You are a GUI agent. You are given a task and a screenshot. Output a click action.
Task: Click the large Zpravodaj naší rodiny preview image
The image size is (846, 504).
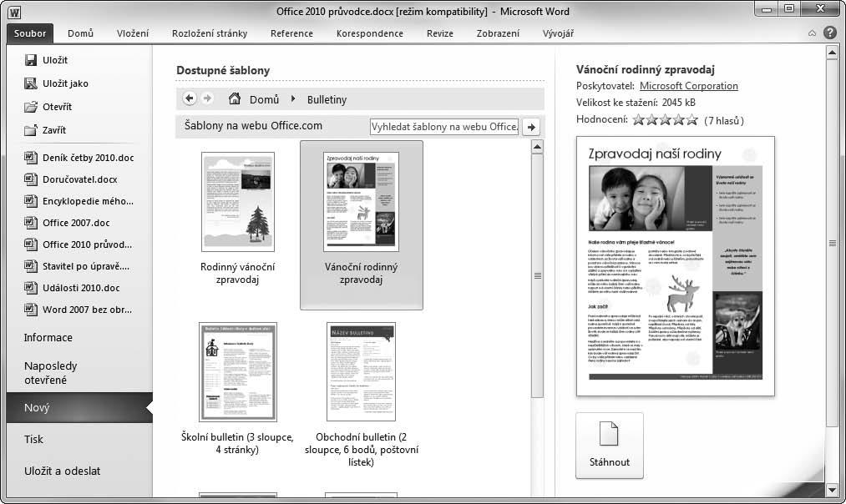pyautogui.click(x=675, y=265)
